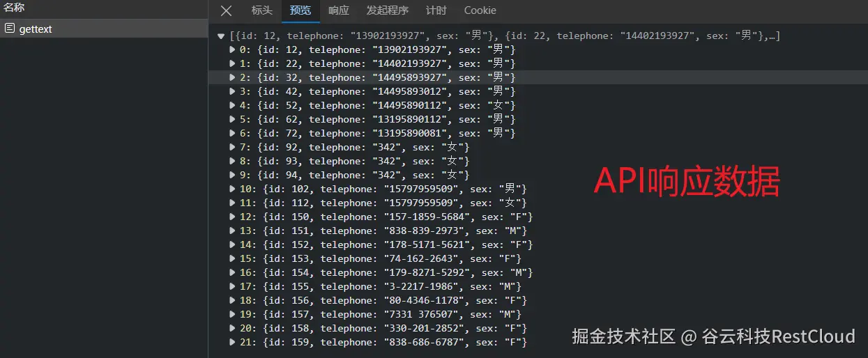This screenshot has height=358, width=868.
Task: Click telephone value "157-1859-5684"
Action: tap(427, 217)
